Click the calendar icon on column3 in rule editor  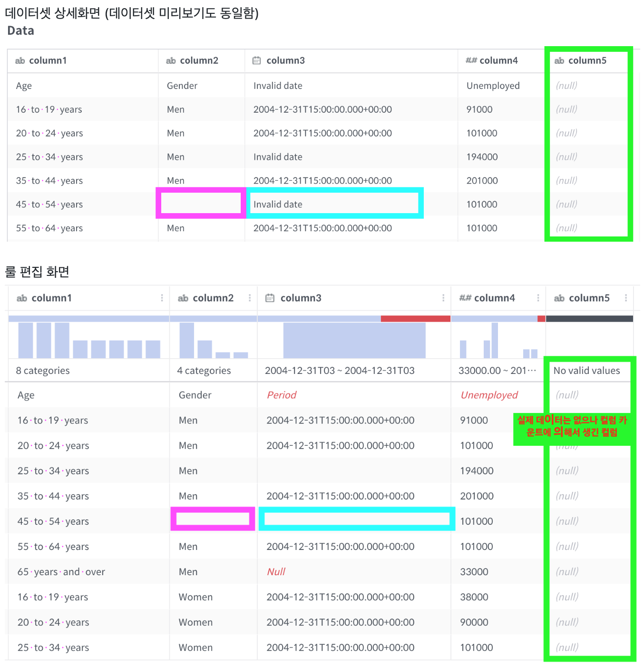click(270, 298)
